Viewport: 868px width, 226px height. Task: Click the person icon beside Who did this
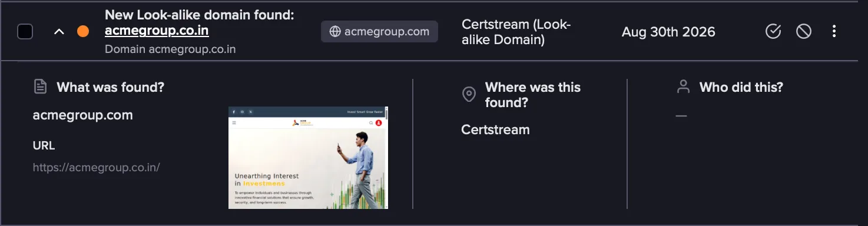coord(683,87)
